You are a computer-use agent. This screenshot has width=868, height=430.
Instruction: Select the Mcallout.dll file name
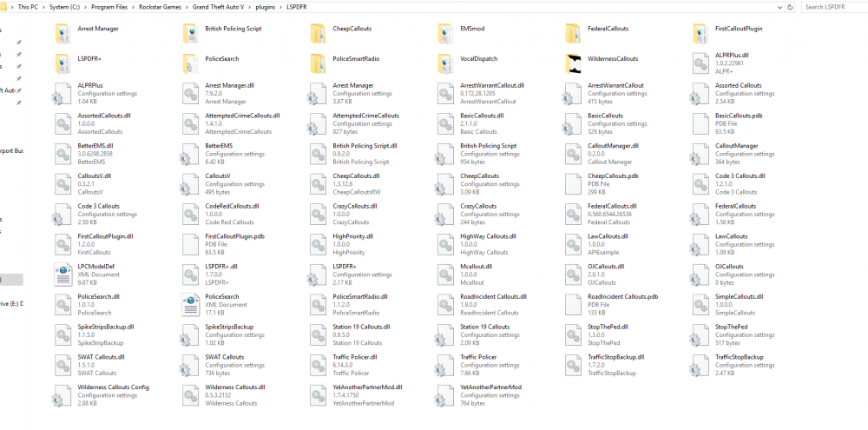click(x=476, y=267)
